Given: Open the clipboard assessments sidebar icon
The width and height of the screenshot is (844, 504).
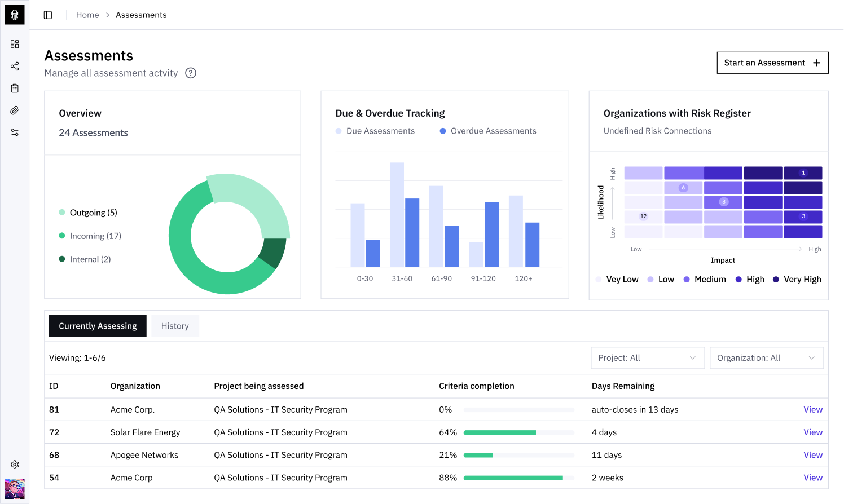Looking at the screenshot, I should (x=15, y=88).
